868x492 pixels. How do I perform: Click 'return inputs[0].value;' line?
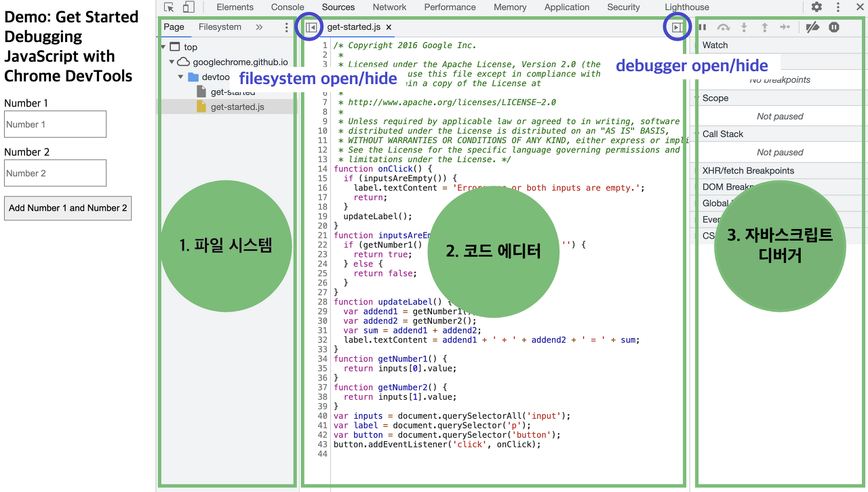(400, 368)
